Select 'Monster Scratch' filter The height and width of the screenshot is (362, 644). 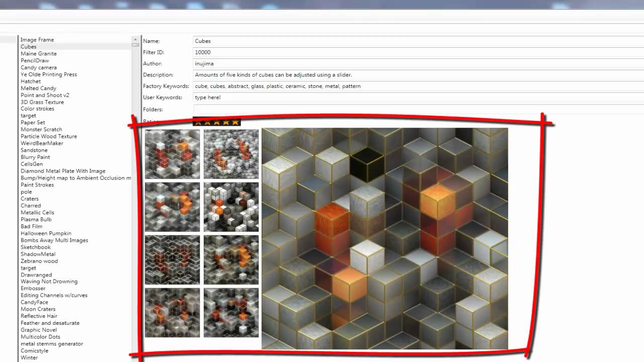click(x=41, y=130)
